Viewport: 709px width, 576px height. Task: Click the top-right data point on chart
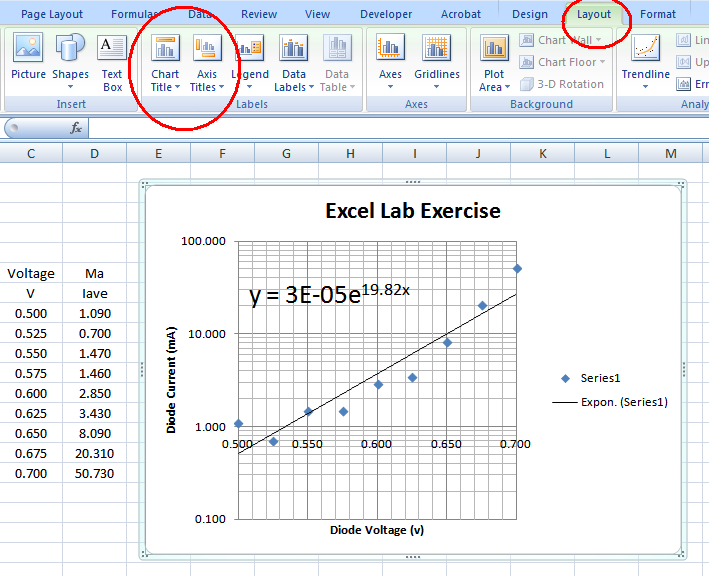pyautogui.click(x=517, y=269)
